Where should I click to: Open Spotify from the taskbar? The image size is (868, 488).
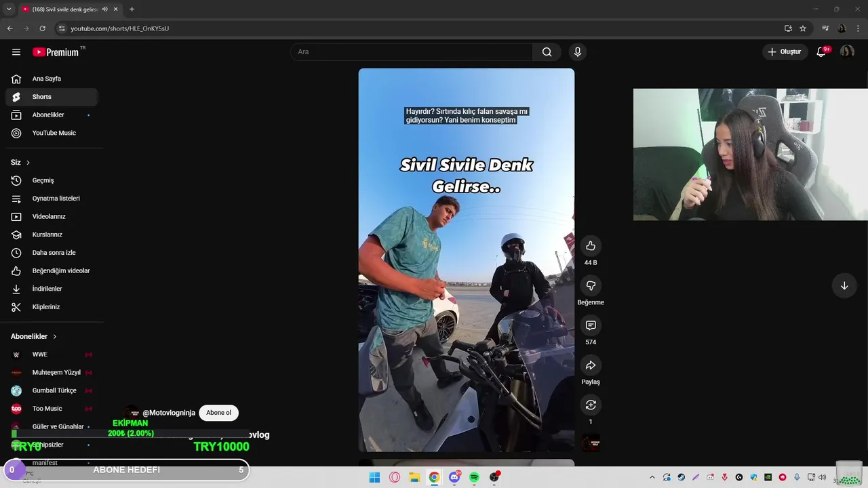pyautogui.click(x=474, y=477)
